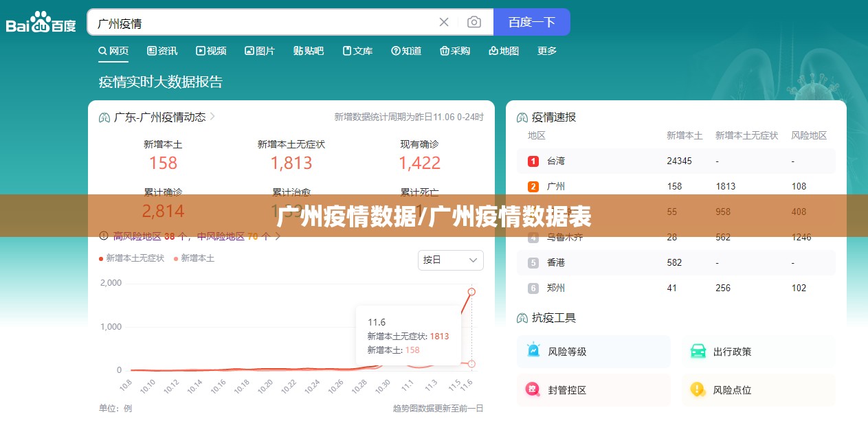868x432 pixels.
Task: Open the 出行政策 tool
Action: coord(759,351)
